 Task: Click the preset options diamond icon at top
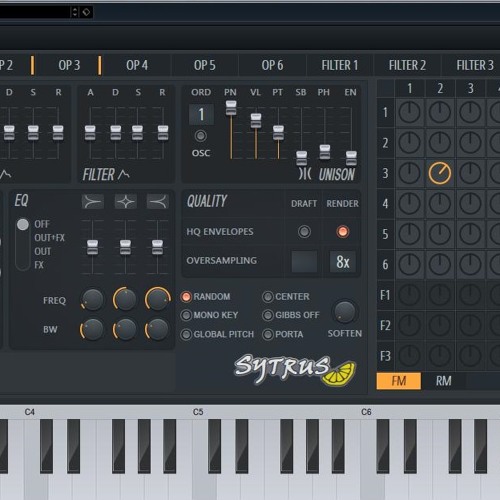click(x=86, y=12)
